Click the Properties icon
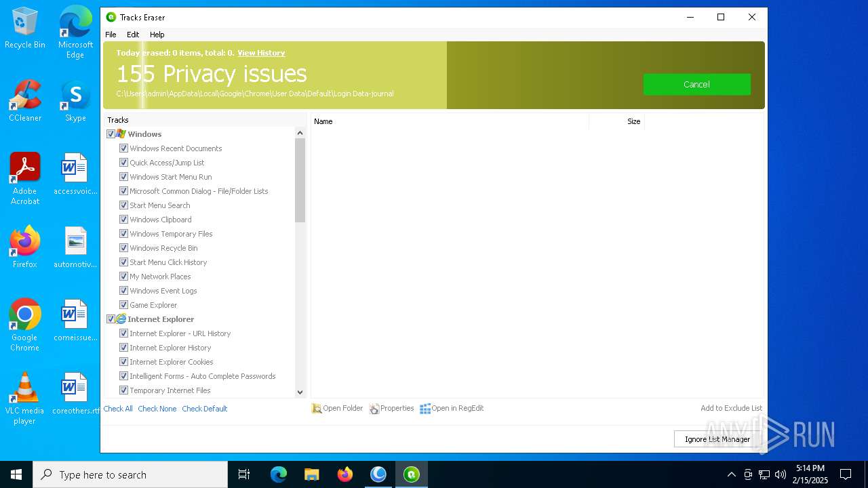 click(374, 409)
